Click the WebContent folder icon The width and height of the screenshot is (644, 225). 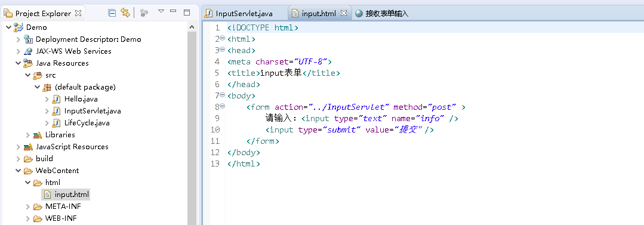click(x=28, y=171)
